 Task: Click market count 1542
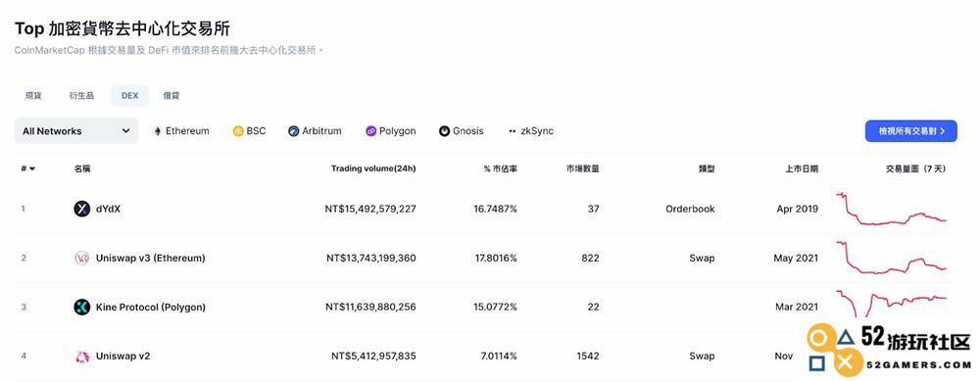tap(587, 357)
